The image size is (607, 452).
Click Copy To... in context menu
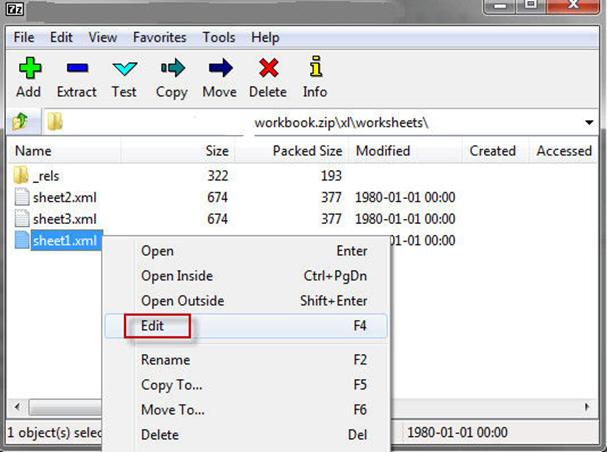coord(171,385)
